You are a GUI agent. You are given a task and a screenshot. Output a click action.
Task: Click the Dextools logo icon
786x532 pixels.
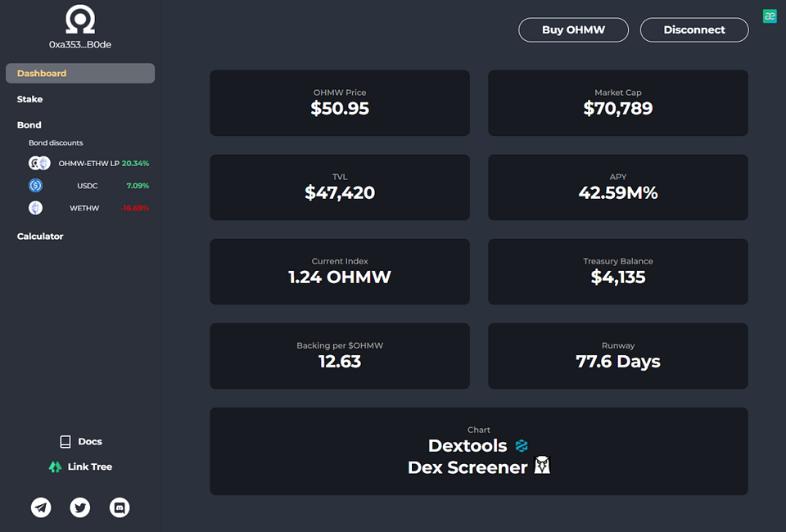click(522, 445)
